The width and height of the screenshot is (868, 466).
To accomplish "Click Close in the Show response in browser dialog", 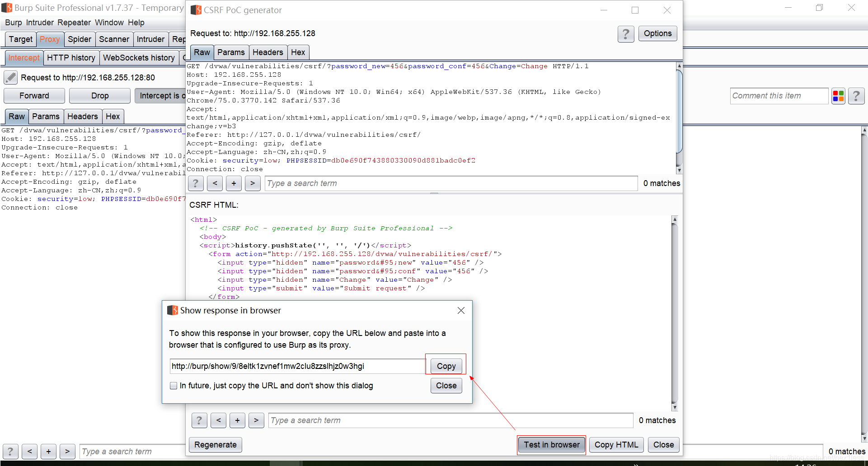I will pyautogui.click(x=446, y=386).
